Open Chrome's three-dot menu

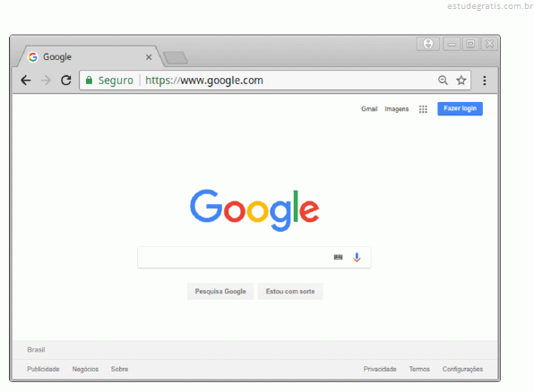point(485,81)
